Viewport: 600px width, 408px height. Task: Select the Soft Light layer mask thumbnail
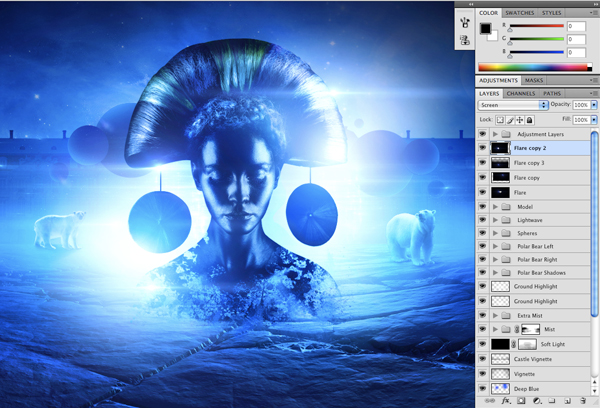(x=527, y=344)
